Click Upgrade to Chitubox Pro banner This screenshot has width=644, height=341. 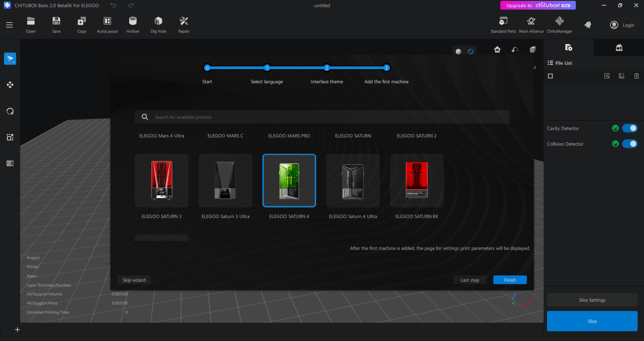click(x=538, y=5)
